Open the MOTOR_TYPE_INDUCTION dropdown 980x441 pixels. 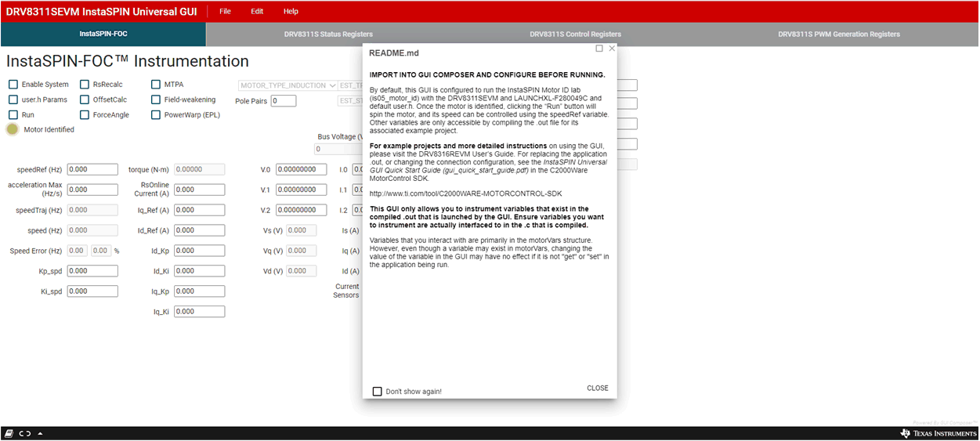pyautogui.click(x=287, y=85)
